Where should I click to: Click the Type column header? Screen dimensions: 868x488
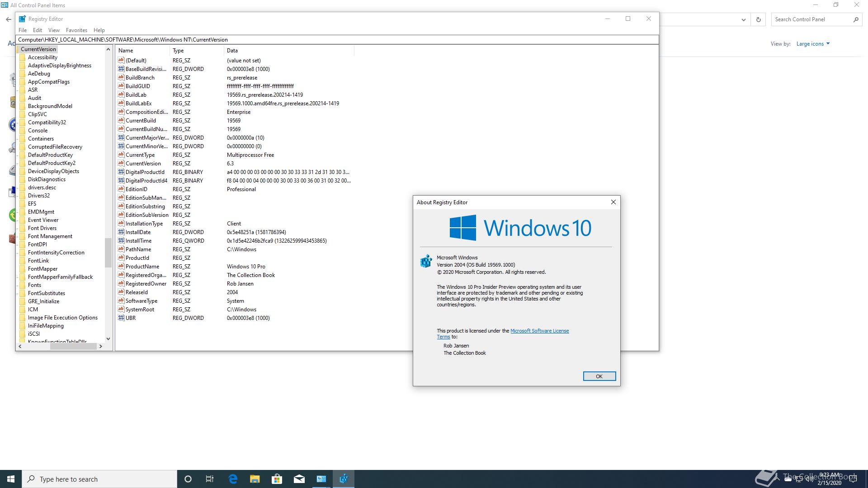197,51
